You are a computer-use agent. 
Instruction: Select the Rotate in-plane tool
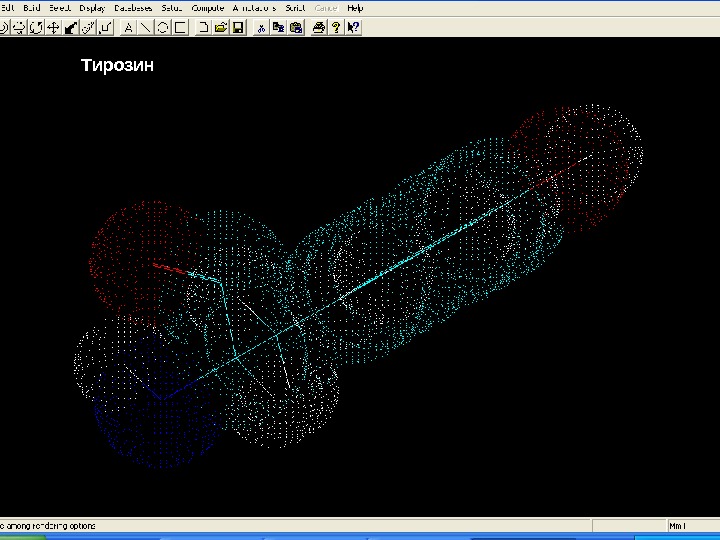tap(36, 28)
